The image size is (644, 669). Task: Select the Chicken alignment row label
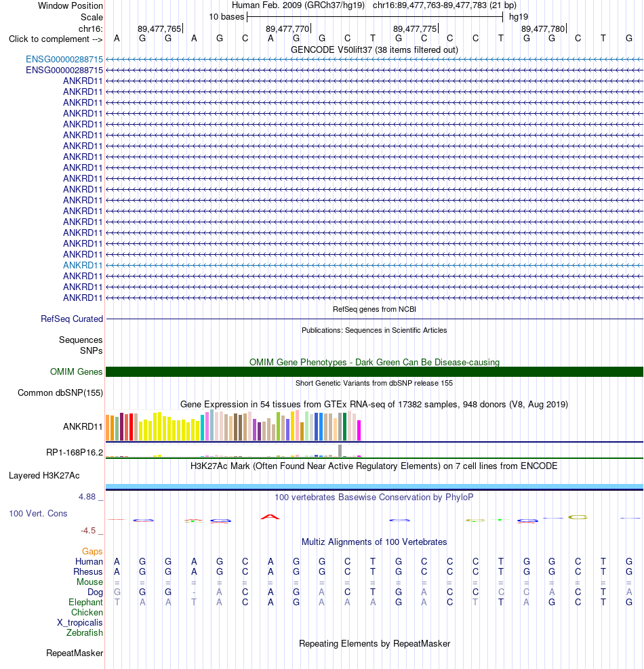[x=87, y=612]
